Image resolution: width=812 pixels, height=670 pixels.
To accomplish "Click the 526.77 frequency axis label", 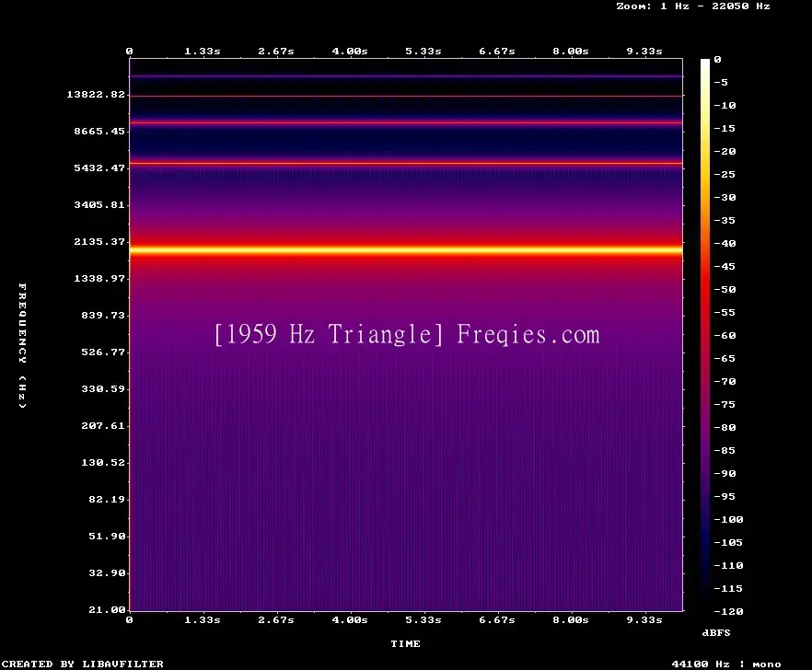I will pyautogui.click(x=103, y=352).
